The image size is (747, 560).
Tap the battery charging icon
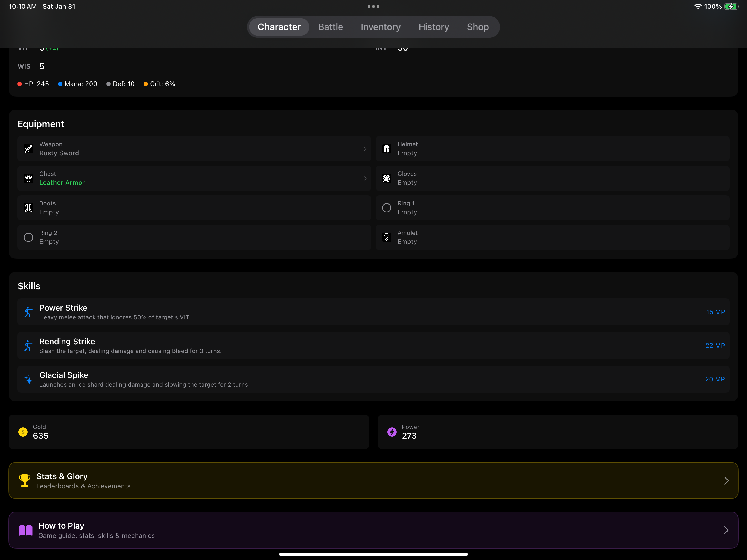731,6
